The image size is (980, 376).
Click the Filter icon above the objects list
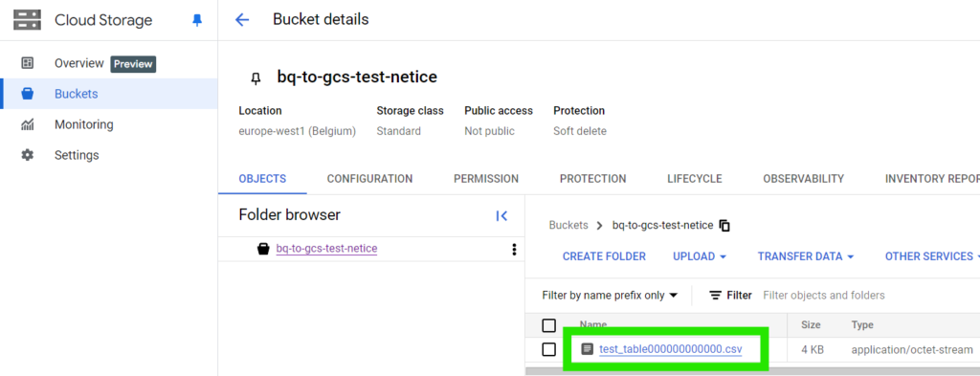tap(716, 296)
